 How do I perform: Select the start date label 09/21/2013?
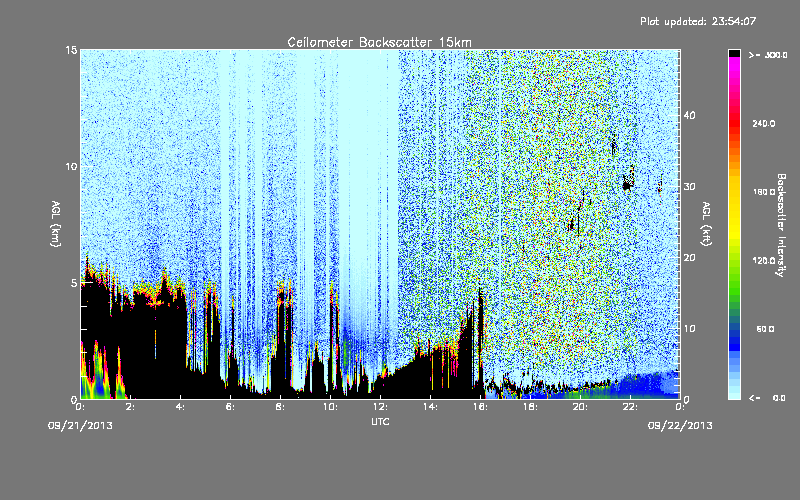(x=80, y=426)
